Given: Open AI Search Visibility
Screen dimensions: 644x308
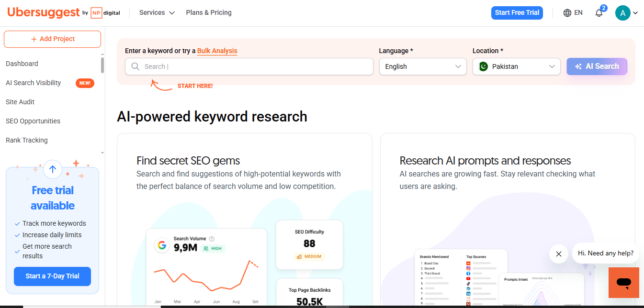Looking at the screenshot, I should (34, 83).
